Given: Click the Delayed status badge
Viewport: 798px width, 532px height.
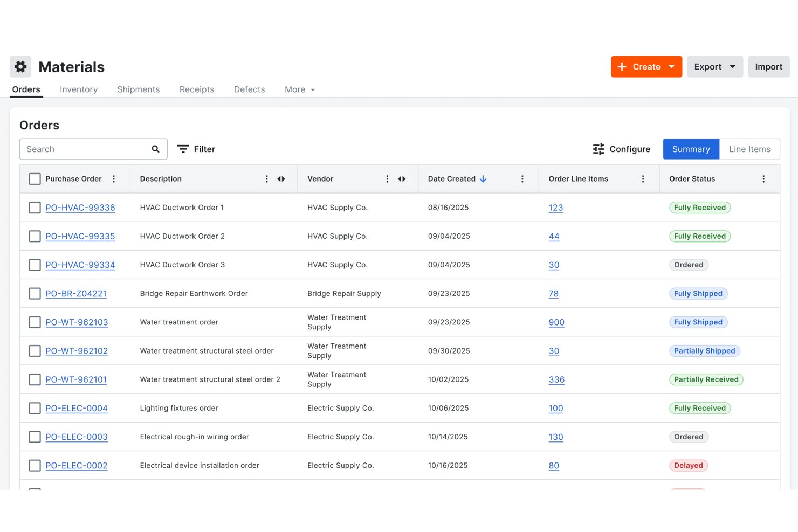Looking at the screenshot, I should pyautogui.click(x=689, y=466).
